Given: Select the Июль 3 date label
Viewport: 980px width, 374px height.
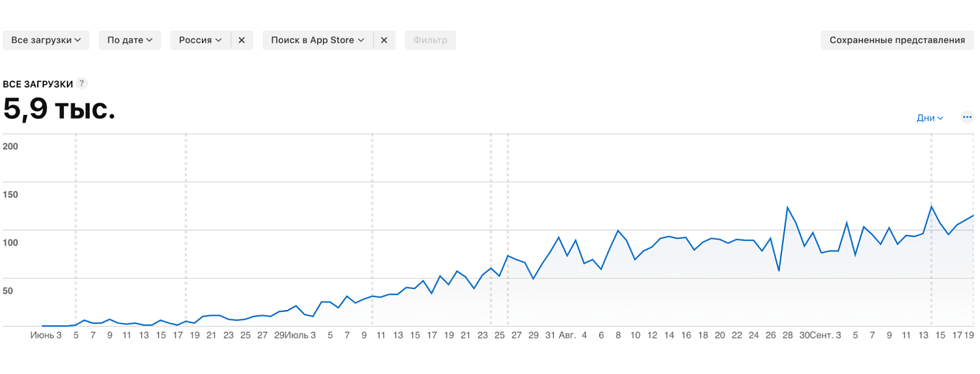Looking at the screenshot, I should click(x=300, y=335).
